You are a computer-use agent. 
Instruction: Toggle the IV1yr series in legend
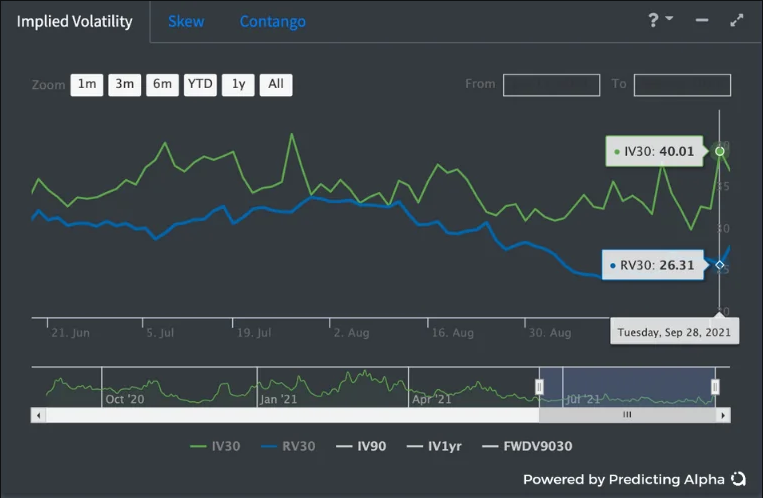coord(434,446)
